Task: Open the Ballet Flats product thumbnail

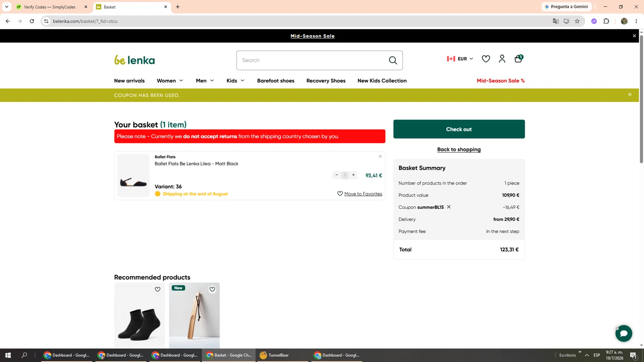Action: click(134, 175)
